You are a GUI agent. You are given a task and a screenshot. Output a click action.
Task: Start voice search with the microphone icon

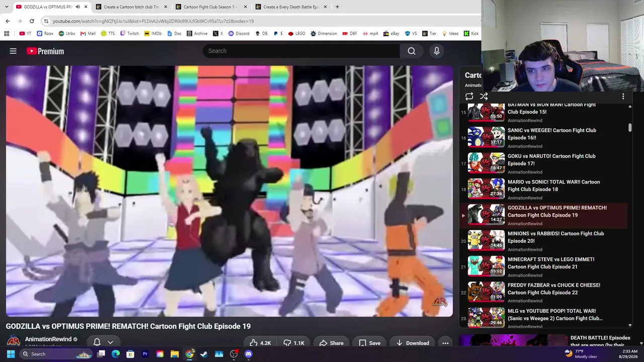(437, 51)
